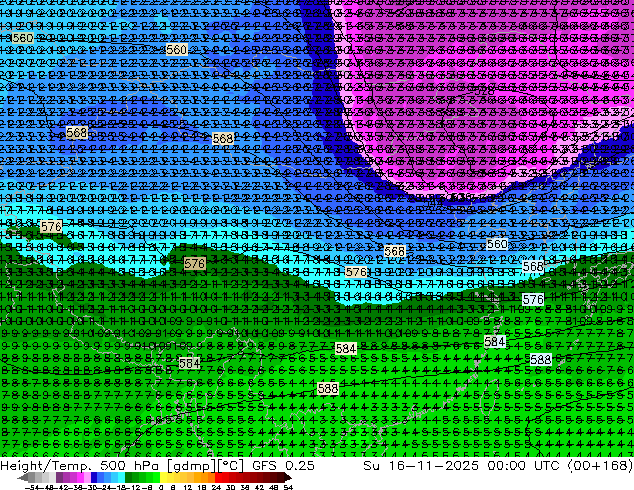Viewport: 634px width, 490px height.
Task: Click the bright magenta swatch on the temperature scale
Action: click(x=80, y=478)
